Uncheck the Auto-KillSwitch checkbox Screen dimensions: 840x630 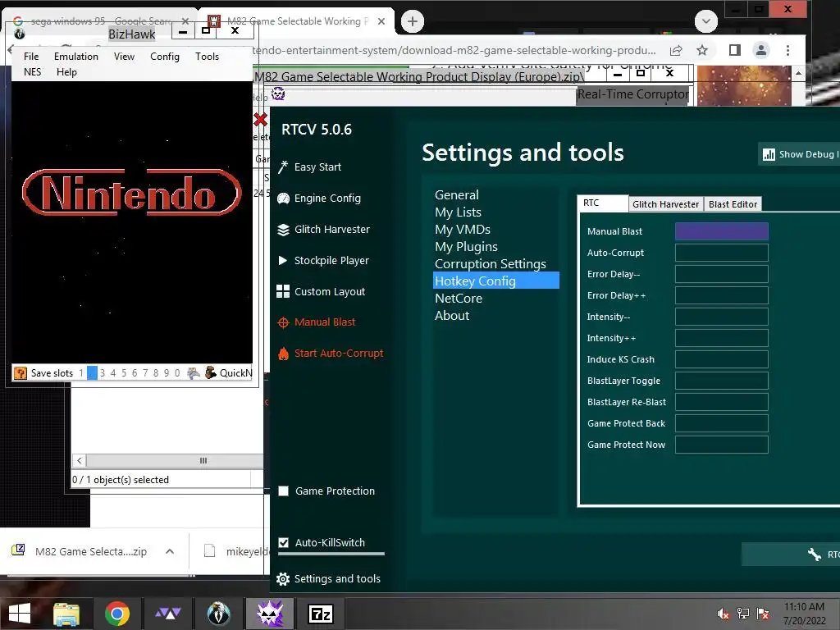[x=283, y=542]
